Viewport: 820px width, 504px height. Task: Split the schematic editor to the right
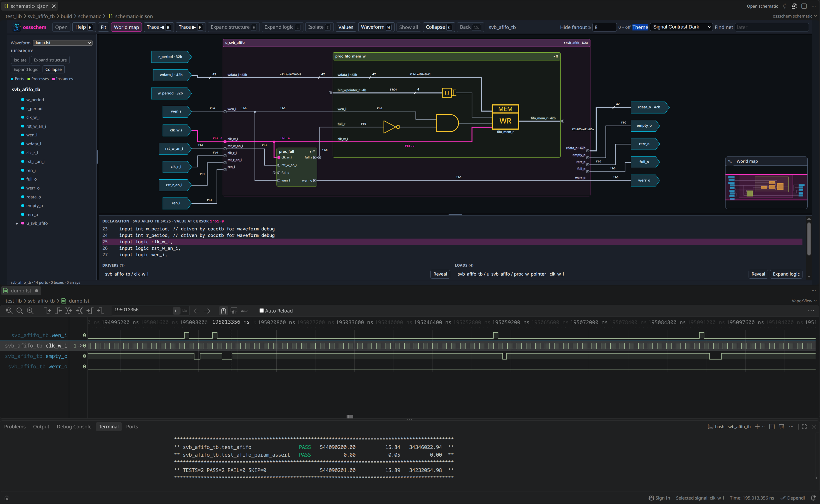pyautogui.click(x=804, y=6)
